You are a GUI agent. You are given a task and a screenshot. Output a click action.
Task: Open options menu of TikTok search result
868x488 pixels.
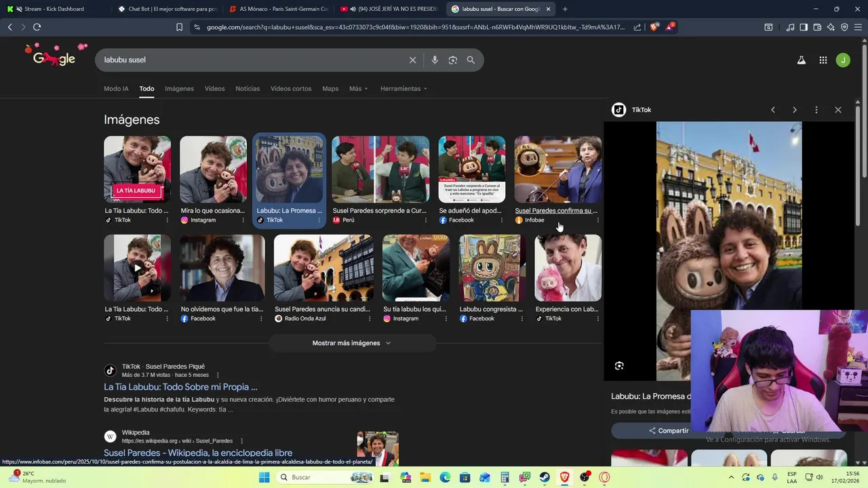(x=218, y=375)
